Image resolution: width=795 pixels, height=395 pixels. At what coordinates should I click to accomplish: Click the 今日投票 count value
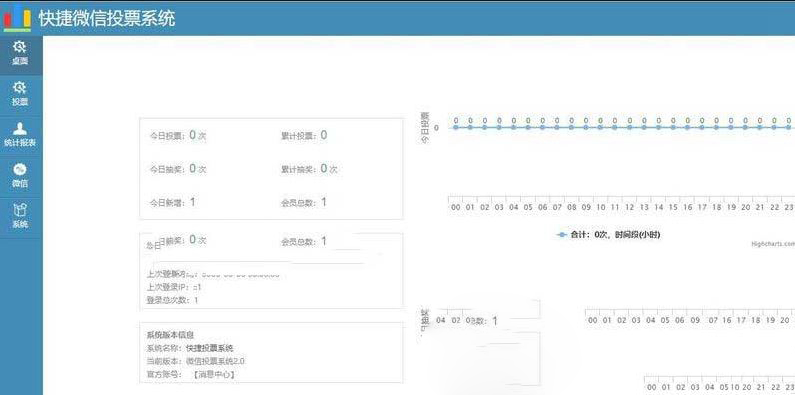[193, 135]
